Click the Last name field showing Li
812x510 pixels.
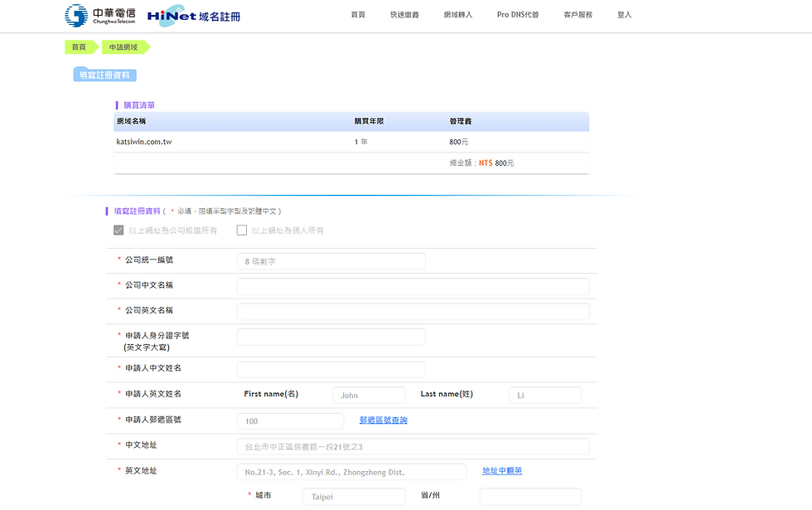pos(544,395)
